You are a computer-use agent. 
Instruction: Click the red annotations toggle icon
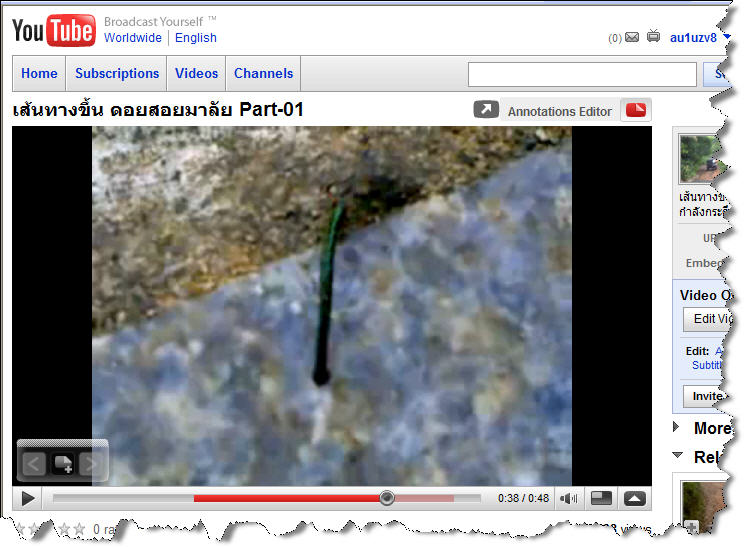pyautogui.click(x=635, y=110)
